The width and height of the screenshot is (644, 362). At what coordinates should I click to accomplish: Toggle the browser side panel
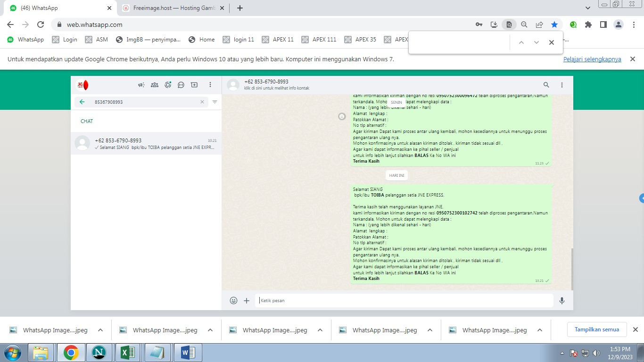coord(603,25)
